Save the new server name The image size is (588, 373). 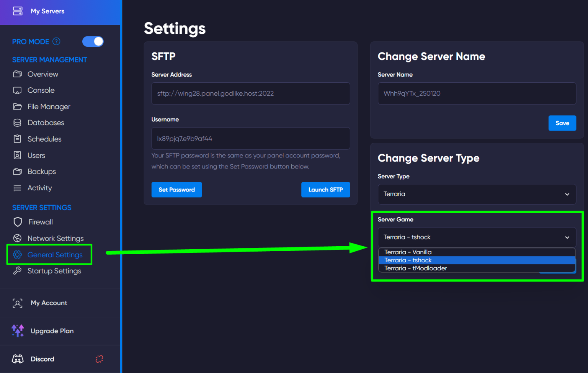point(562,123)
